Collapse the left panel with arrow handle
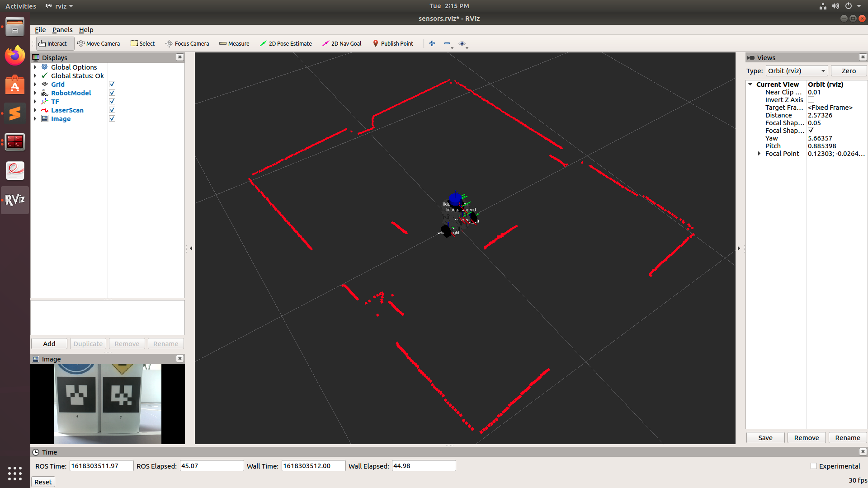868x488 pixels. pyautogui.click(x=191, y=248)
